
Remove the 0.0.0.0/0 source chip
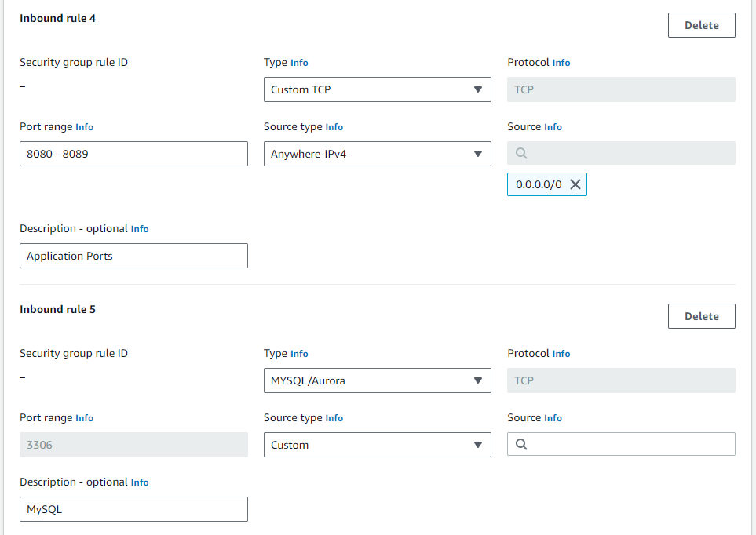(x=575, y=184)
